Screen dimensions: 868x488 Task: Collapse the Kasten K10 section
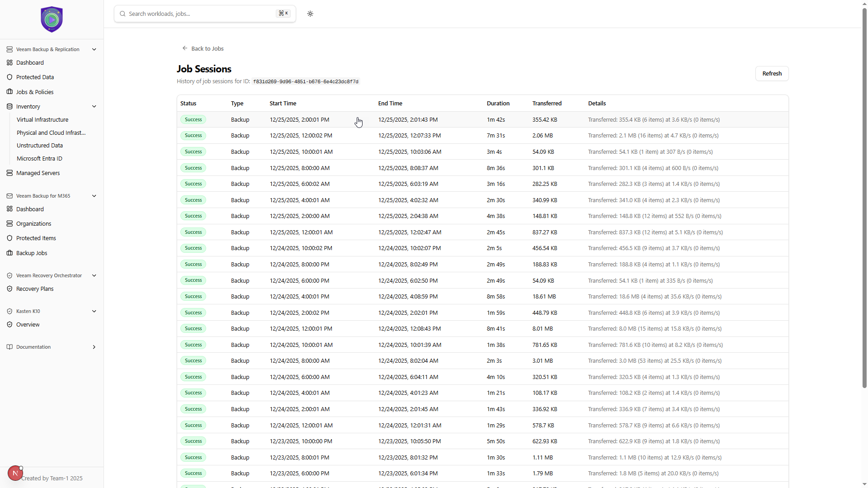coord(94,311)
